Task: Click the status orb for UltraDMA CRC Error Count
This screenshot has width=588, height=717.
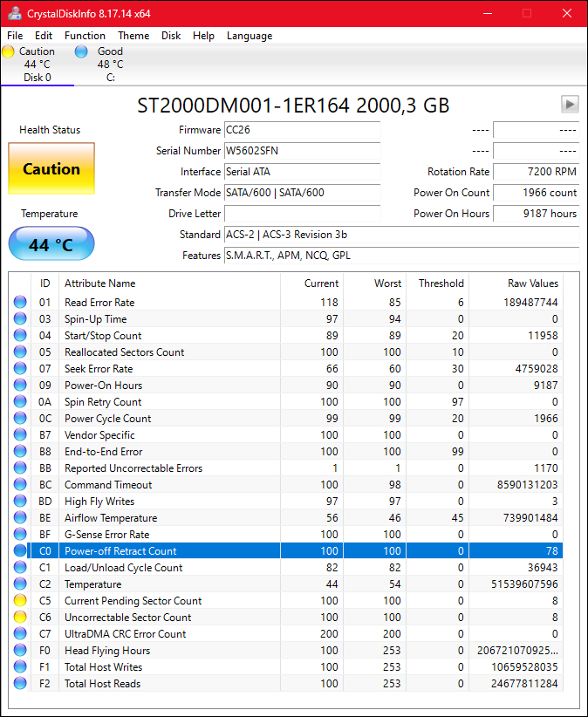Action: click(20, 634)
